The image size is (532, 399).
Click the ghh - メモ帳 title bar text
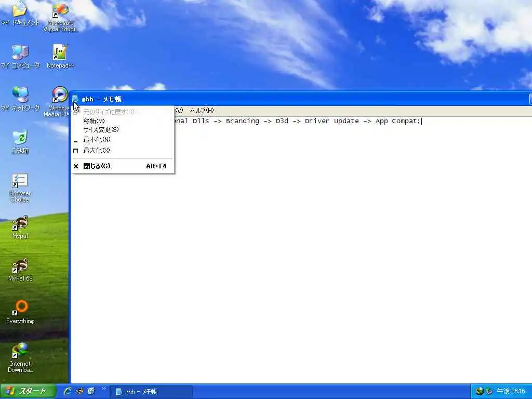click(101, 99)
